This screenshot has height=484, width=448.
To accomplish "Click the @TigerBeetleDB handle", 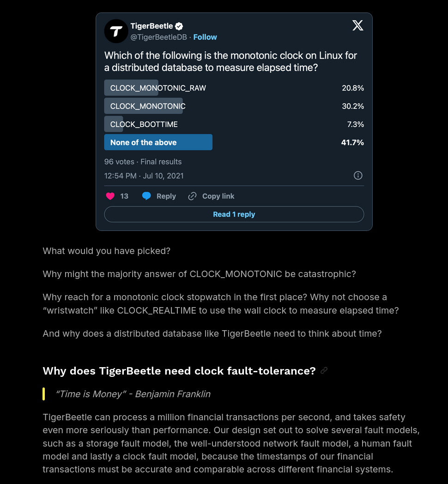I will (158, 37).
